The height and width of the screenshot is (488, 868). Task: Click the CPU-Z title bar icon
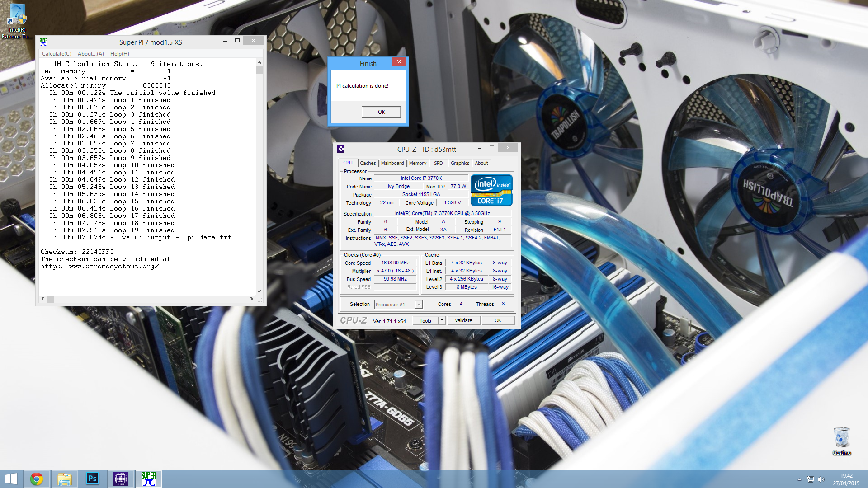341,149
